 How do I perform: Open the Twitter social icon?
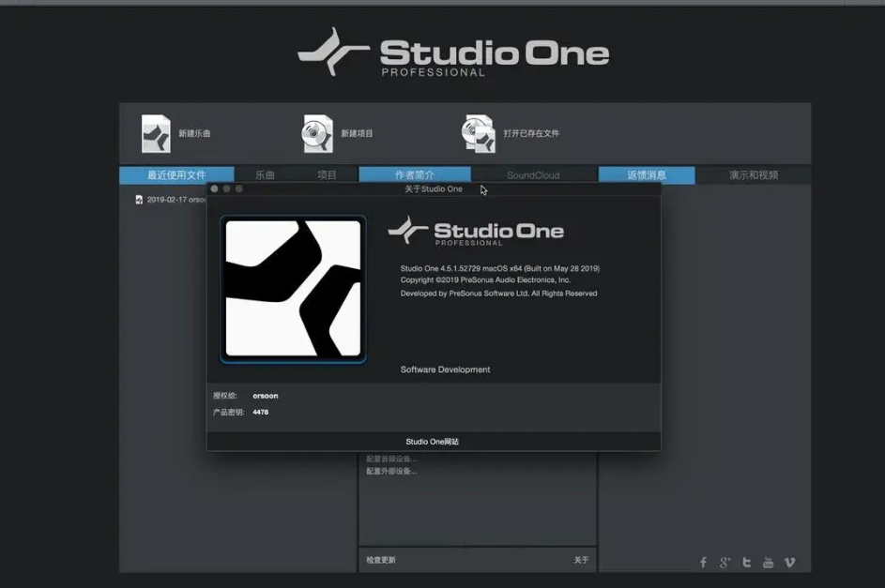(x=747, y=562)
